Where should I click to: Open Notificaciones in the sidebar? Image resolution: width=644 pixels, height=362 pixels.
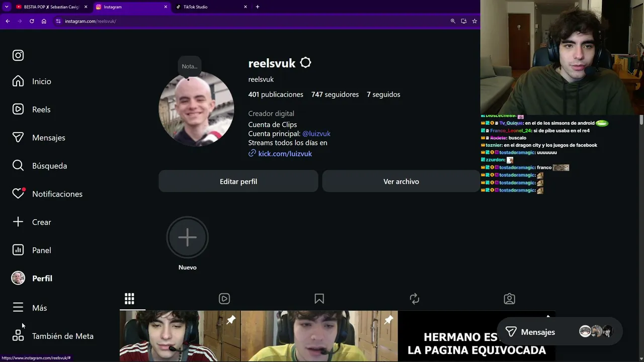point(47,194)
